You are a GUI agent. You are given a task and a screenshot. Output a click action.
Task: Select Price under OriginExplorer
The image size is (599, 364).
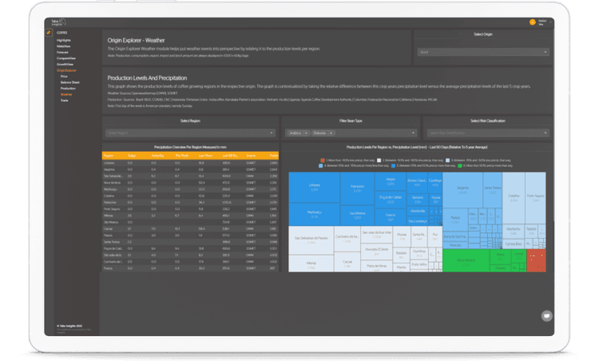(x=64, y=77)
